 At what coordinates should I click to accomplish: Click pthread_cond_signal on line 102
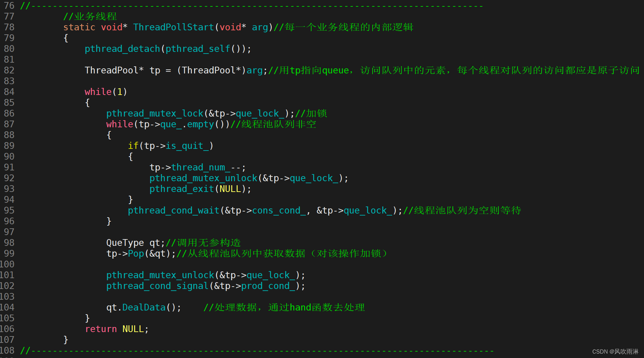click(157, 286)
